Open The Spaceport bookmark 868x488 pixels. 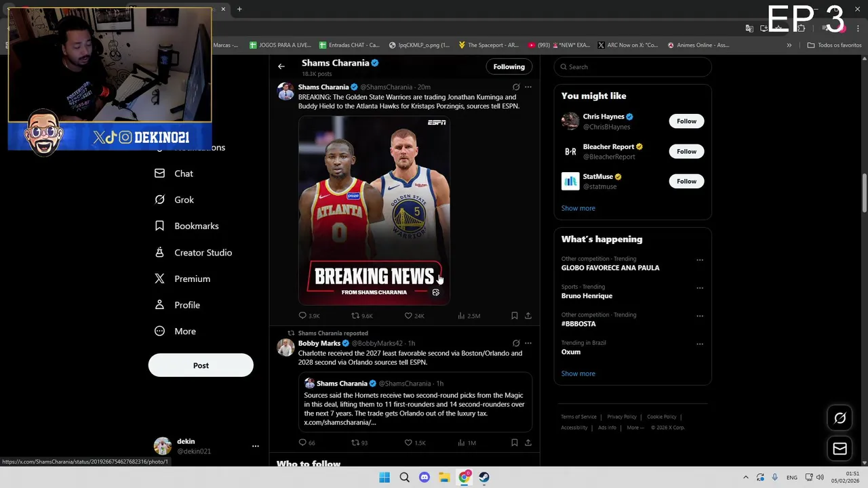pos(488,45)
